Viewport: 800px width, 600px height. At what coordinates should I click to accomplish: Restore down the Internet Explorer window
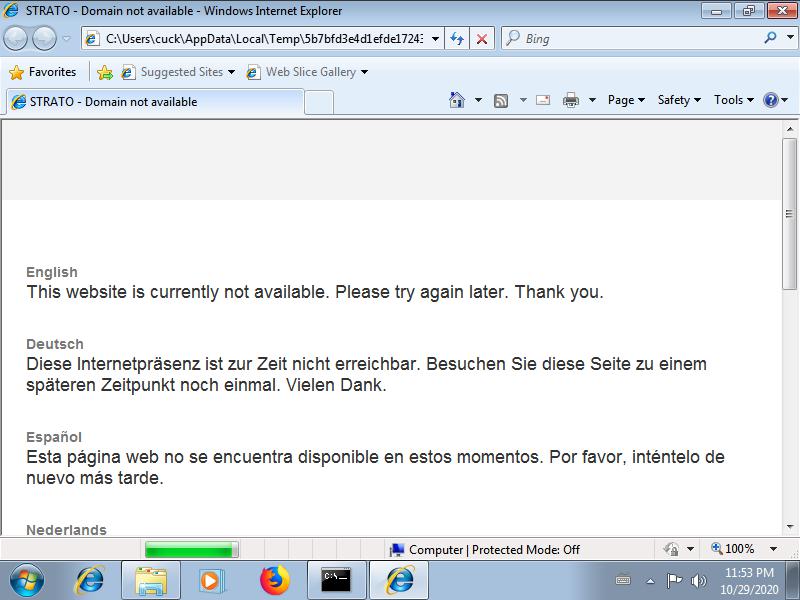[748, 10]
